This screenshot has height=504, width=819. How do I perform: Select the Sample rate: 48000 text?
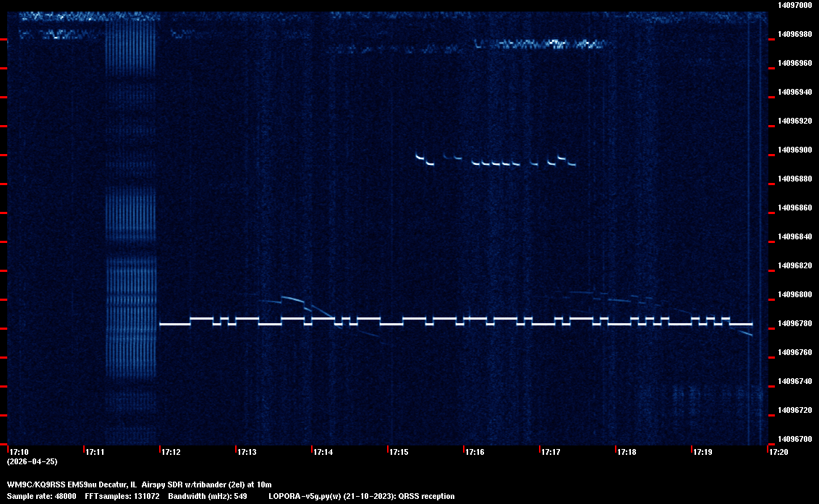(41, 496)
